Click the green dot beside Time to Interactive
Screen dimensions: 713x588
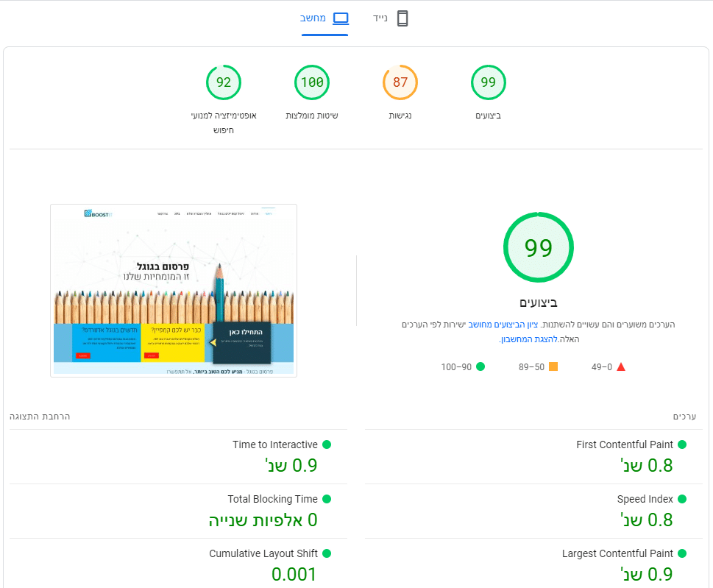(327, 444)
